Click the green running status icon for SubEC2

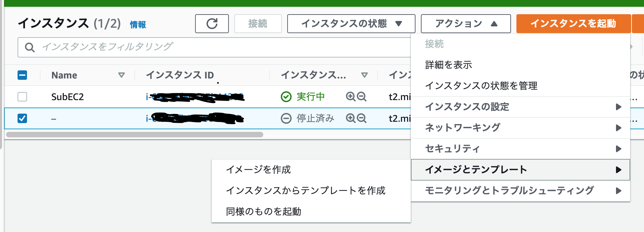tap(286, 97)
